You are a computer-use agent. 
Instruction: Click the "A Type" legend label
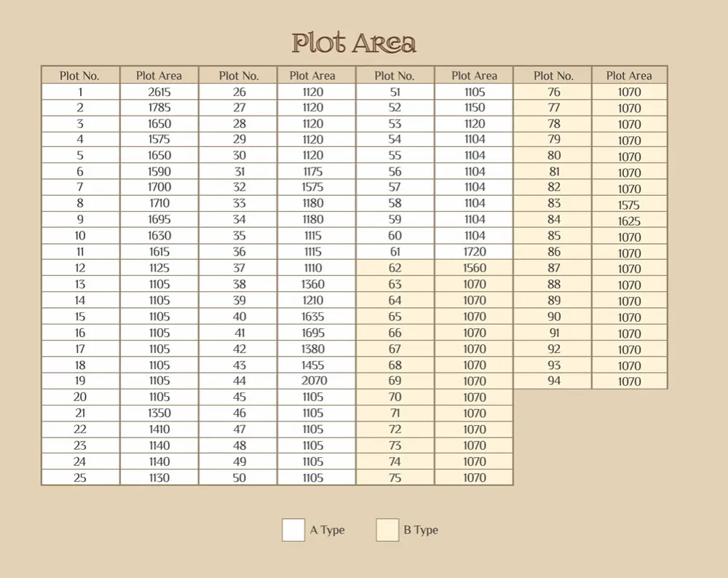[x=327, y=530]
